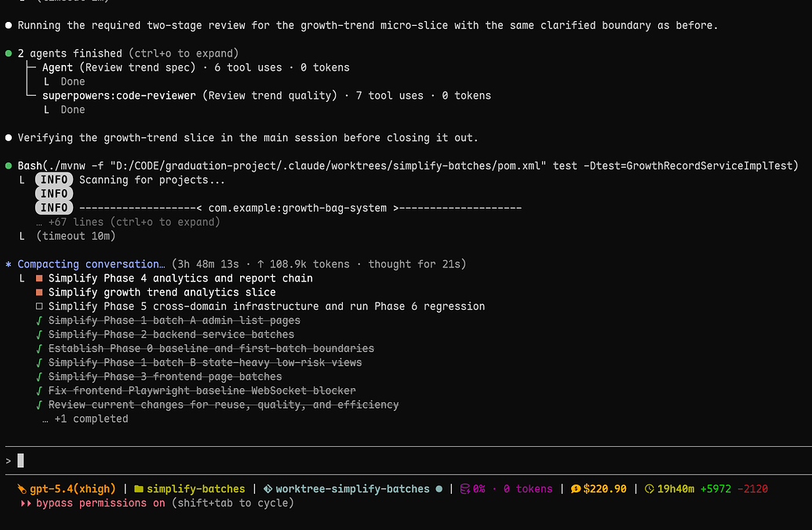Image resolution: width=812 pixels, height=530 pixels.
Task: Click 'Done' under Agent (Review trend spec)
Action: point(72,82)
